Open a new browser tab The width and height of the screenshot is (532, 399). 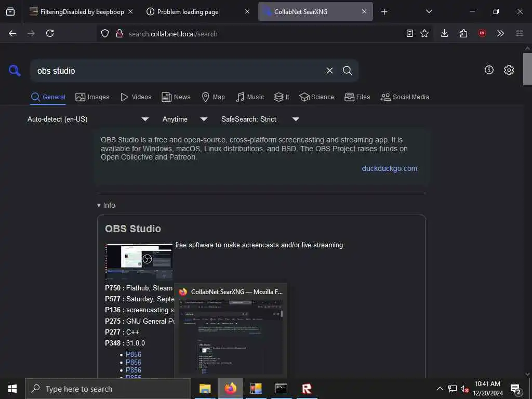(384, 12)
